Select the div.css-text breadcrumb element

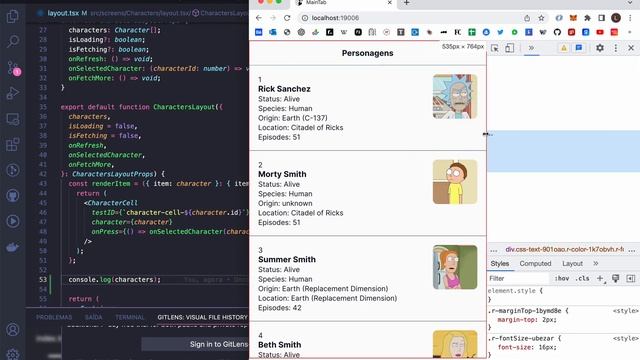point(564,249)
